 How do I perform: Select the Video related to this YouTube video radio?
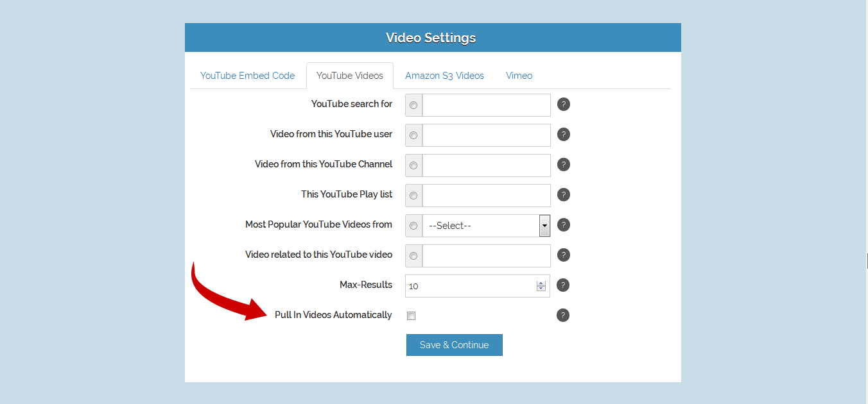413,256
